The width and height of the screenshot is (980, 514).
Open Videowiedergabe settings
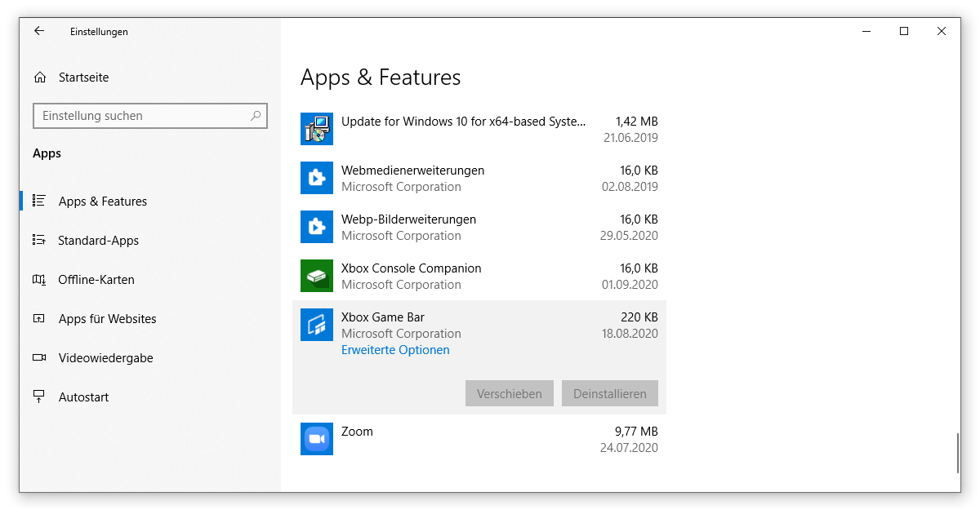[105, 358]
